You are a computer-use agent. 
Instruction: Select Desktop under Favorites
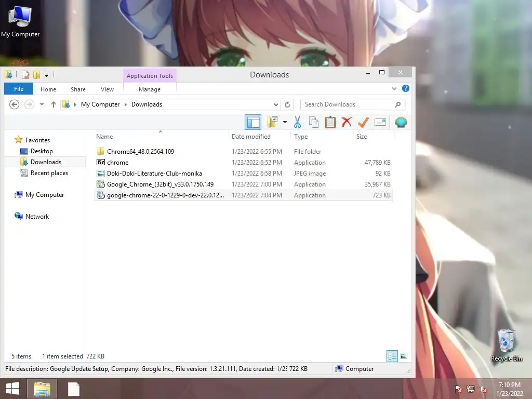(42, 151)
